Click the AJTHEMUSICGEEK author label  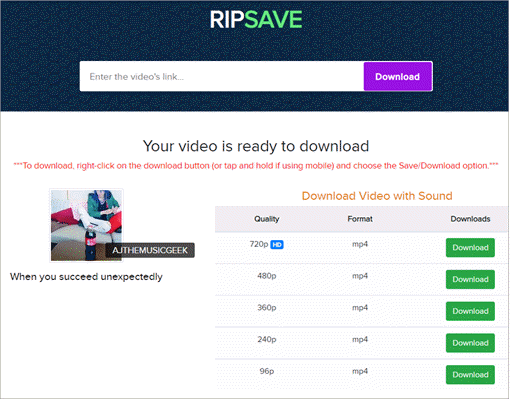click(150, 250)
